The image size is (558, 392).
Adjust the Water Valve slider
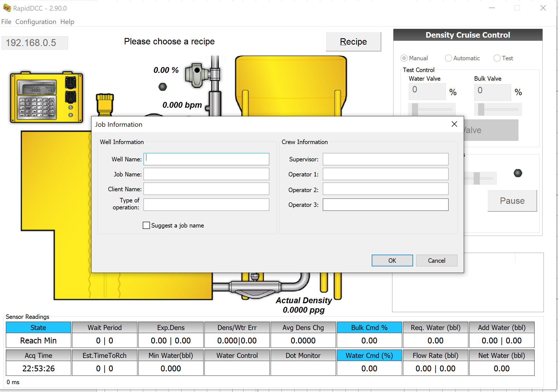pyautogui.click(x=432, y=109)
